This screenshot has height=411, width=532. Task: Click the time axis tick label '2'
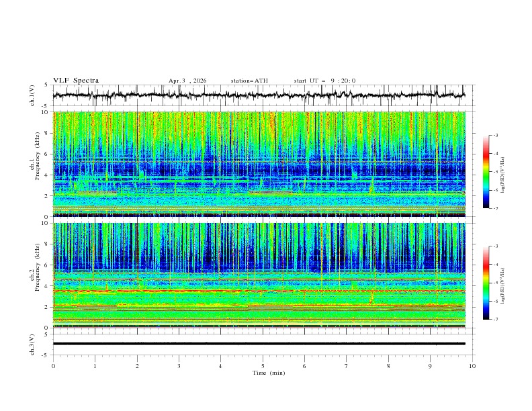click(x=137, y=366)
